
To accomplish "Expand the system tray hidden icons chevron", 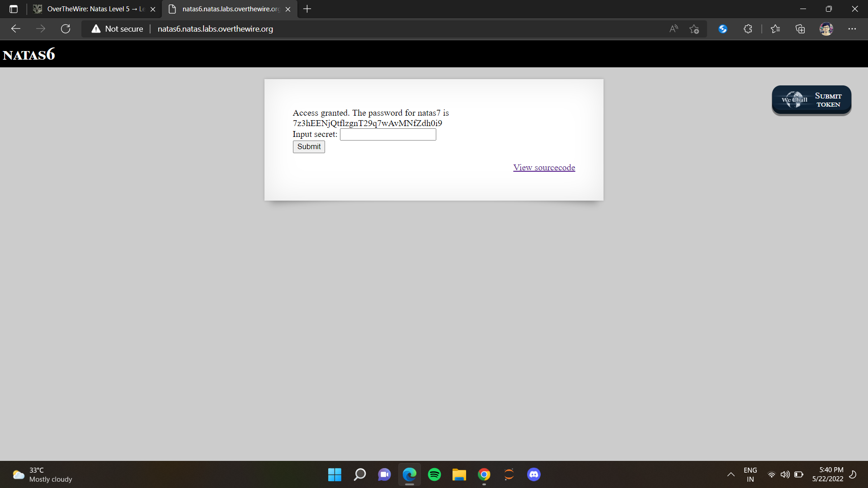I will coord(731,474).
